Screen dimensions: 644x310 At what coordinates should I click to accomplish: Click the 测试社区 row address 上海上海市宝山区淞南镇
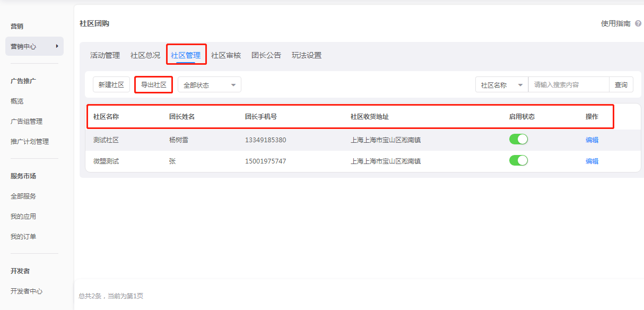386,140
